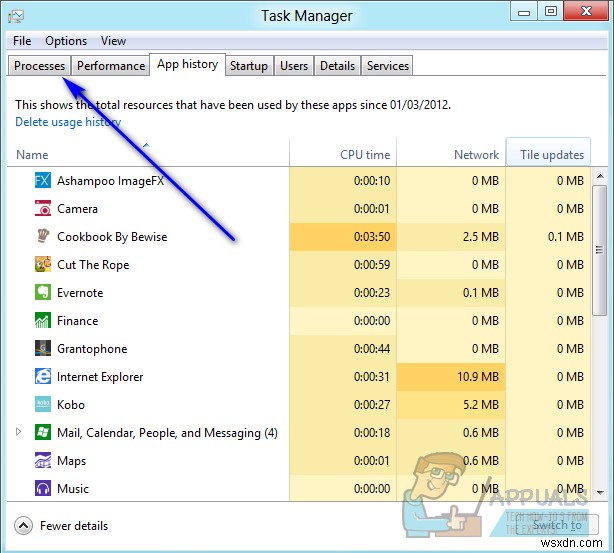Minimize the Task Manager window
This screenshot has width=614, height=553.
tap(524, 12)
